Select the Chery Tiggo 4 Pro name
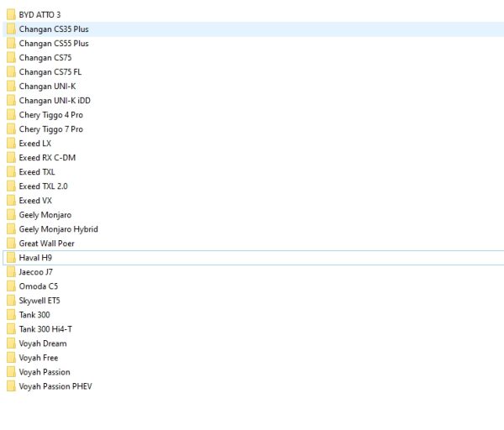The image size is (504, 430). [50, 115]
